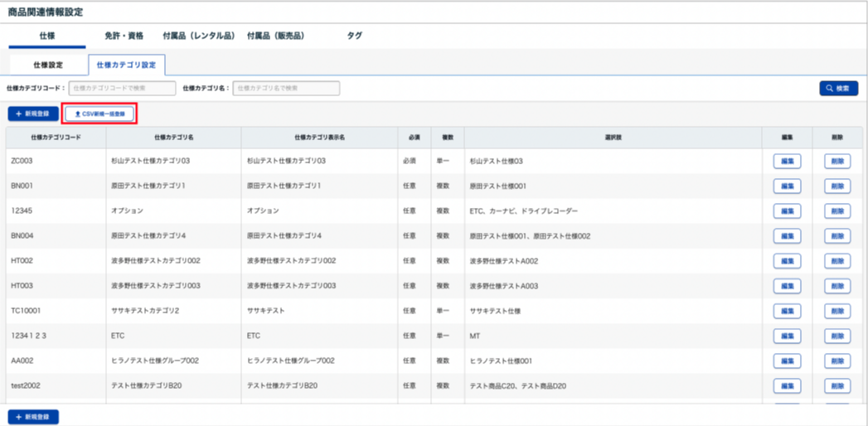868x426 pixels.
Task: Open 付属品（販売品） tab
Action: point(276,36)
